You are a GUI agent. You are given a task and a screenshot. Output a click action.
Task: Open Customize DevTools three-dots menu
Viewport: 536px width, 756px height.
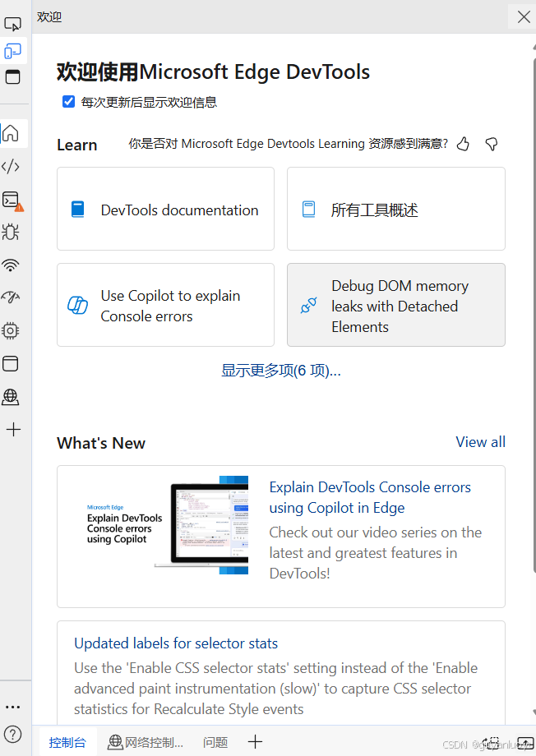tap(13, 707)
